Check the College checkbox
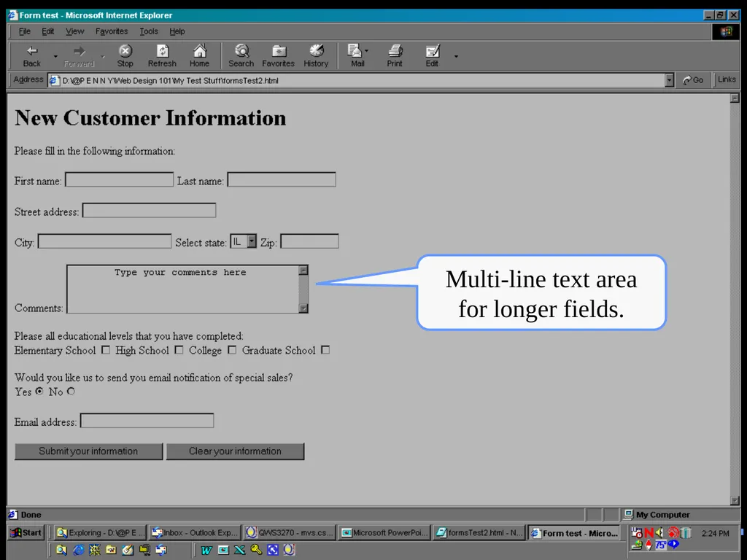Image resolution: width=747 pixels, height=560 pixels. point(232,350)
